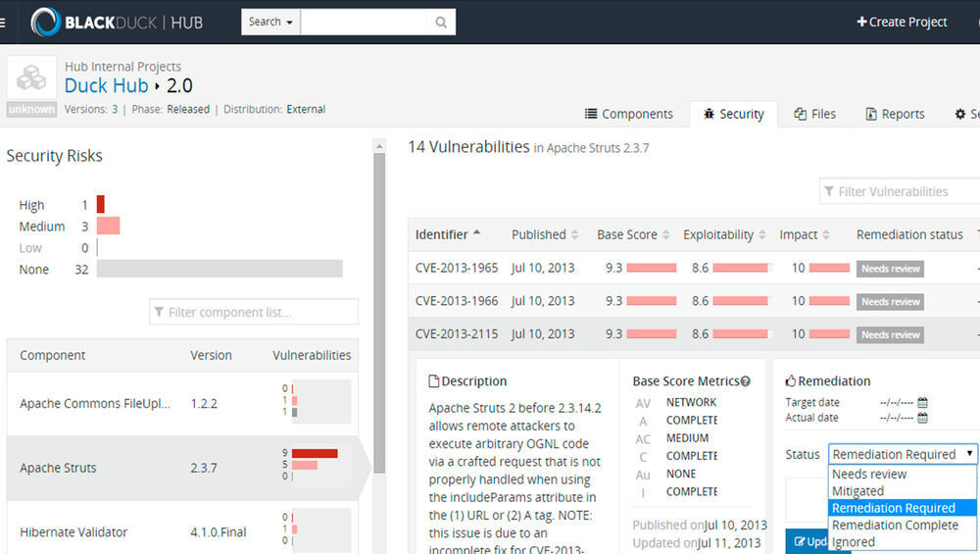Open the Reports tab
Viewport: 980px width, 554px height.
click(x=894, y=114)
